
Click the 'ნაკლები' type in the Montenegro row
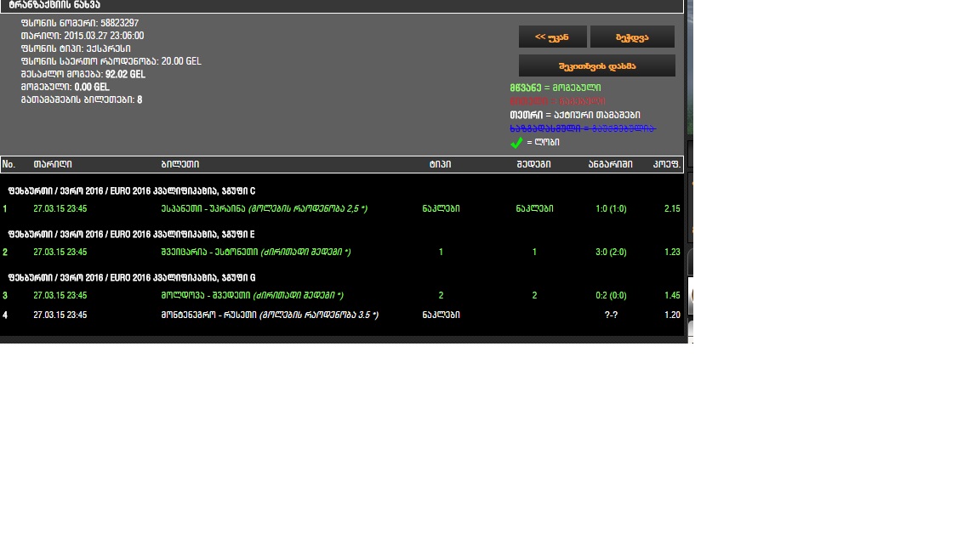click(x=441, y=315)
